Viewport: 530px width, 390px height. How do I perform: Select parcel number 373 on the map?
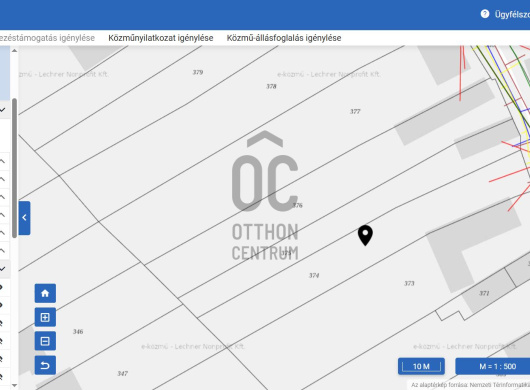point(409,283)
